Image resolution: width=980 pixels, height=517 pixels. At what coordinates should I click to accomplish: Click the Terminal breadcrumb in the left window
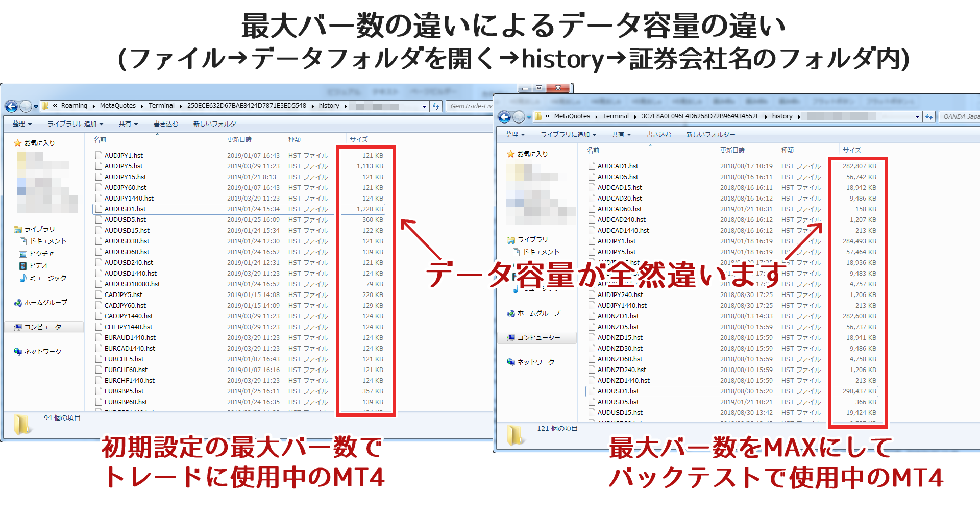161,106
